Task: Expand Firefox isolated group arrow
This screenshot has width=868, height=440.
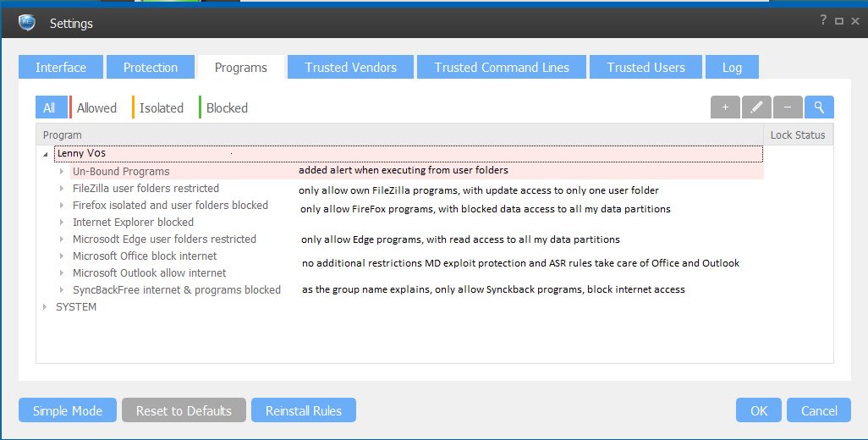Action: 62,206
